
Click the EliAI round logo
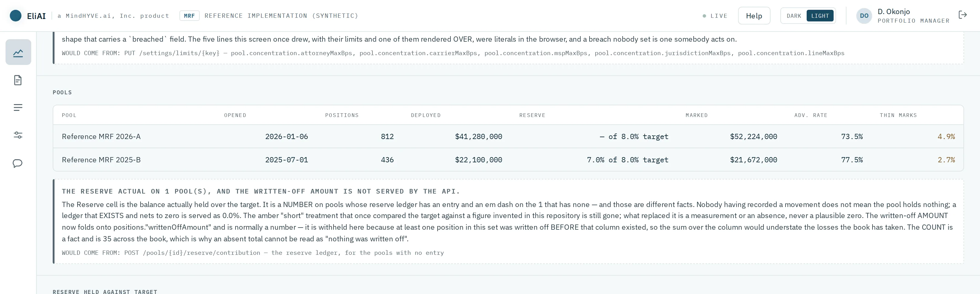click(16, 16)
